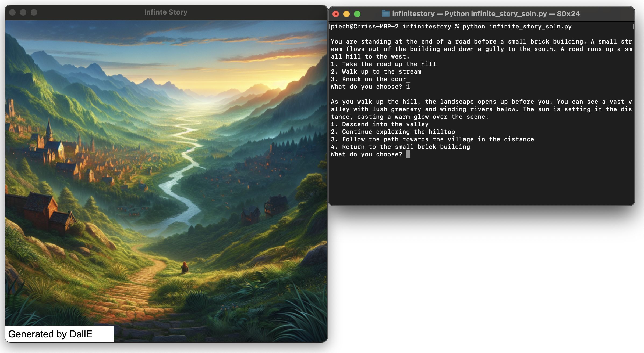Click option '4. Return to the small brick building'
This screenshot has width=644, height=353.
[400, 147]
